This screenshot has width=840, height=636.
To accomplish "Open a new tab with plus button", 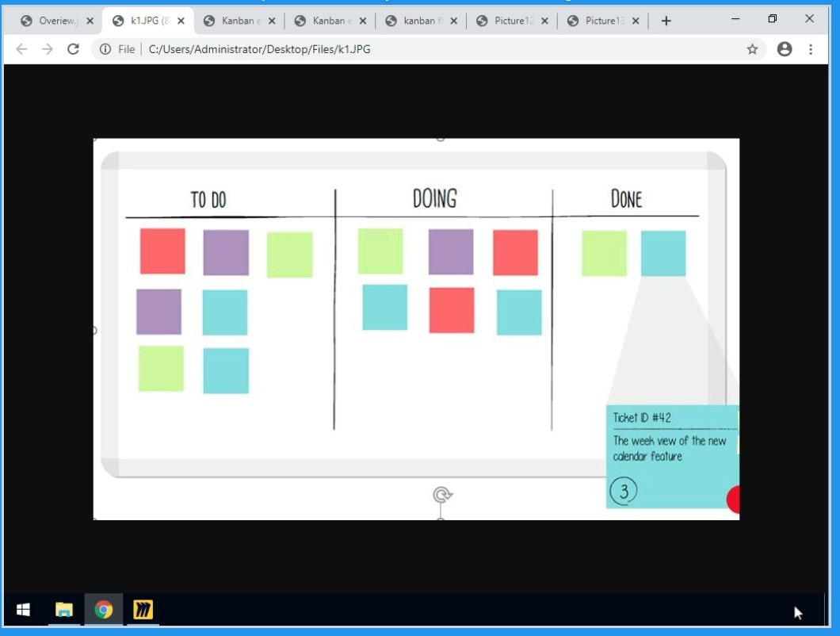I will [666, 21].
